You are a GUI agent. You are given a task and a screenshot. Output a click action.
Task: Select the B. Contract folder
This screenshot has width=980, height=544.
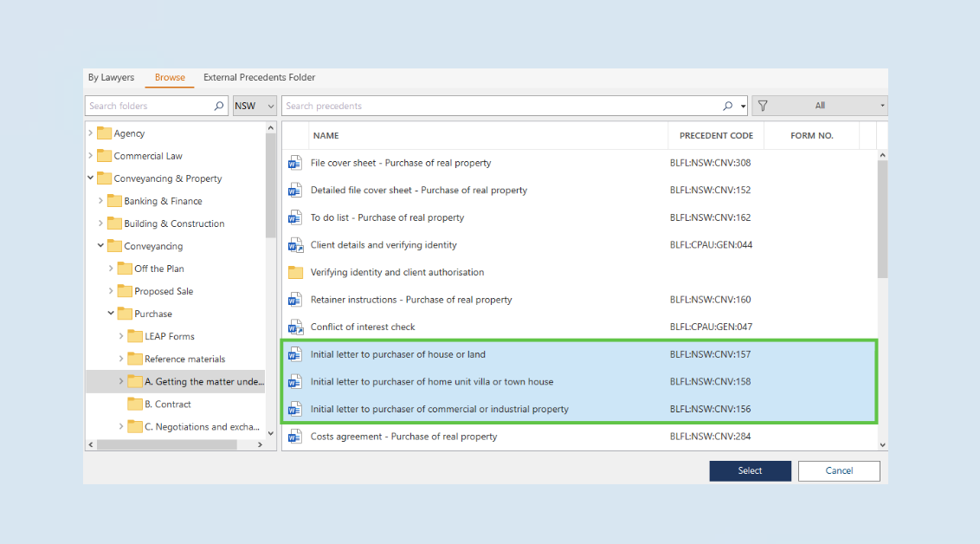click(167, 404)
